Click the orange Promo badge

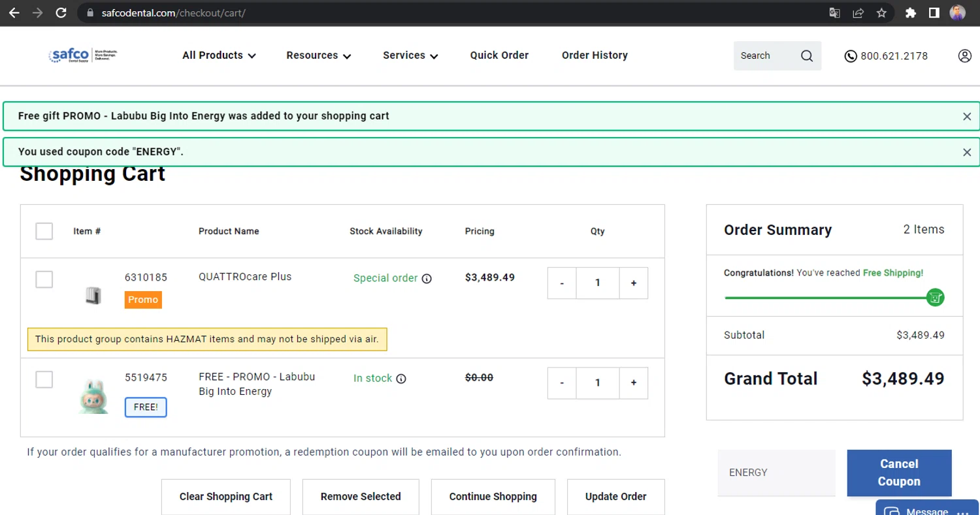click(x=143, y=300)
